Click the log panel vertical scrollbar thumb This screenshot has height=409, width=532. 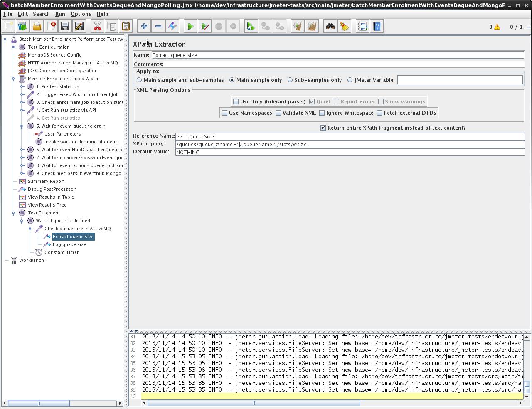[x=526, y=387]
